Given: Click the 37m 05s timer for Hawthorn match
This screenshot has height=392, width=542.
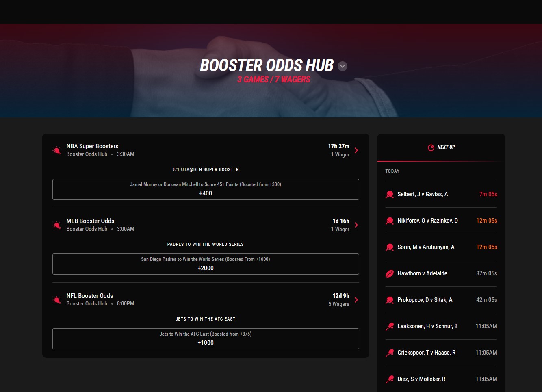Looking at the screenshot, I should tap(486, 273).
